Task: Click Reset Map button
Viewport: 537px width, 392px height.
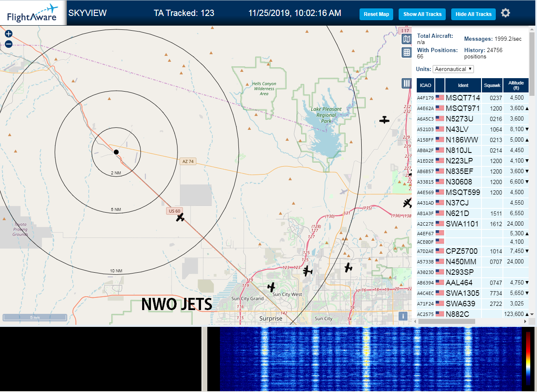Action: [376, 14]
